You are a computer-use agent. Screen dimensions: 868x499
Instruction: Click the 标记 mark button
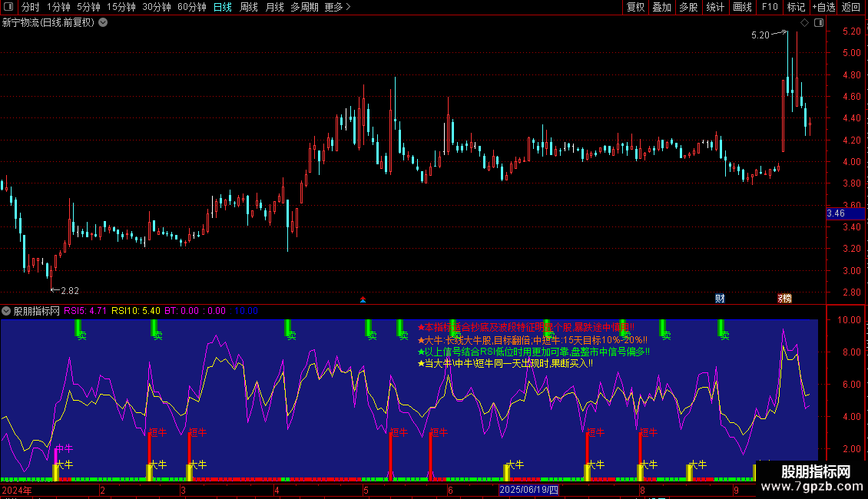pyautogui.click(x=796, y=7)
